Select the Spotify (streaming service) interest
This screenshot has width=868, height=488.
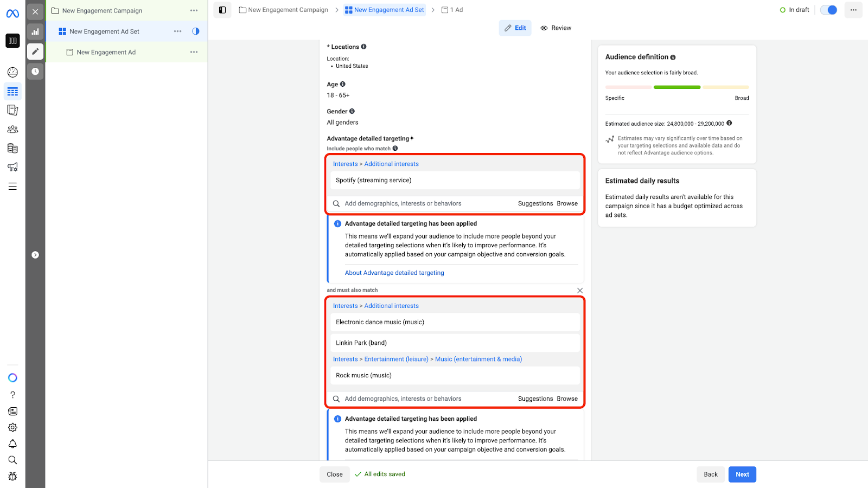455,180
